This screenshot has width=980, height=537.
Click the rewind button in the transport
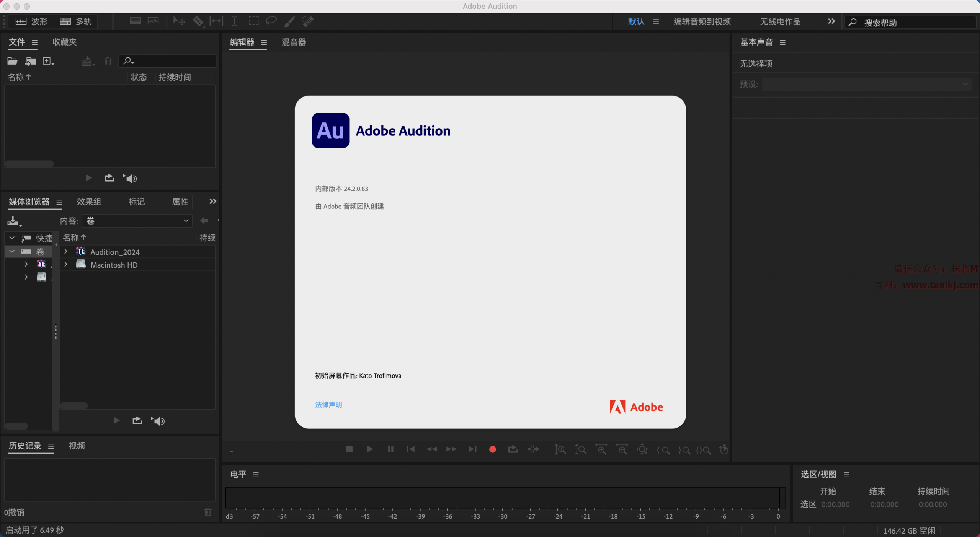[431, 449]
